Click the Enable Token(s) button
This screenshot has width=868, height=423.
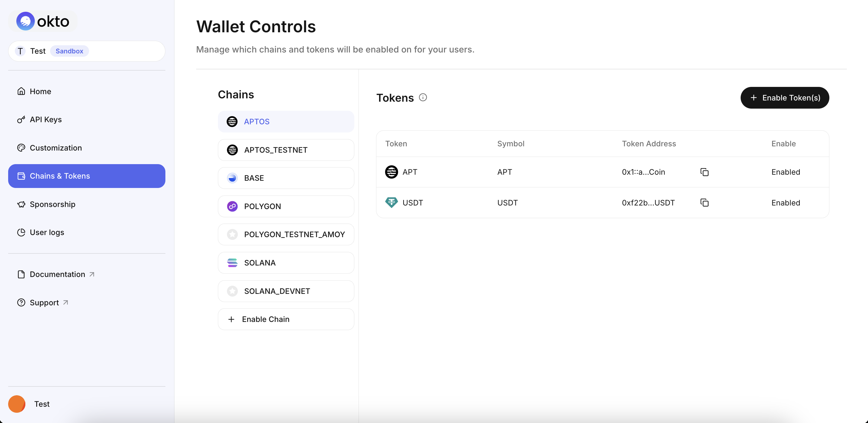pyautogui.click(x=785, y=98)
